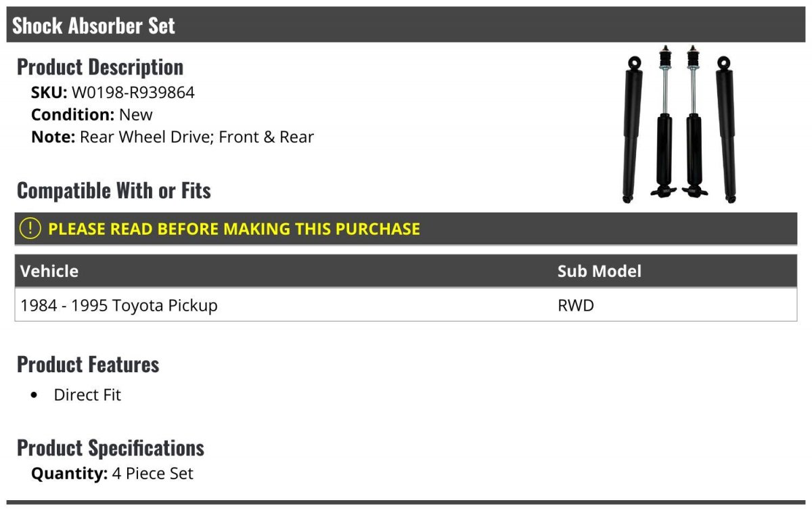The height and width of the screenshot is (511, 812).
Task: Click the Sub Model column header
Action: pyautogui.click(x=600, y=271)
